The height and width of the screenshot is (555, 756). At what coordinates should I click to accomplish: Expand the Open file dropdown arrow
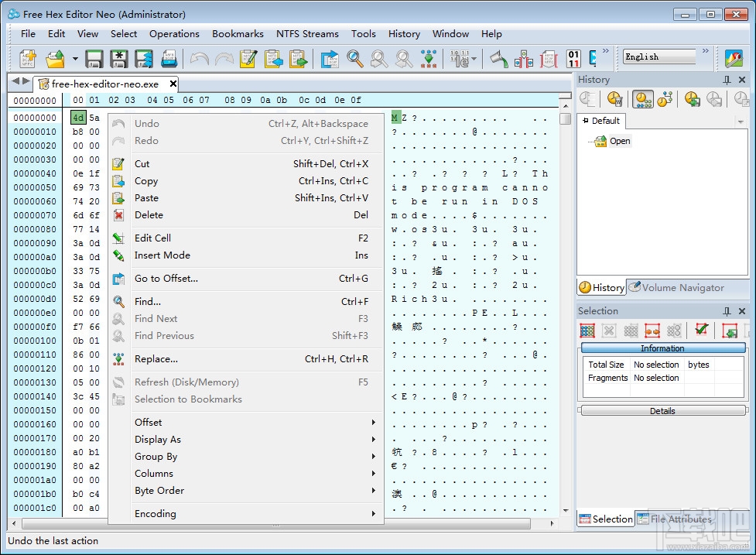(75, 59)
